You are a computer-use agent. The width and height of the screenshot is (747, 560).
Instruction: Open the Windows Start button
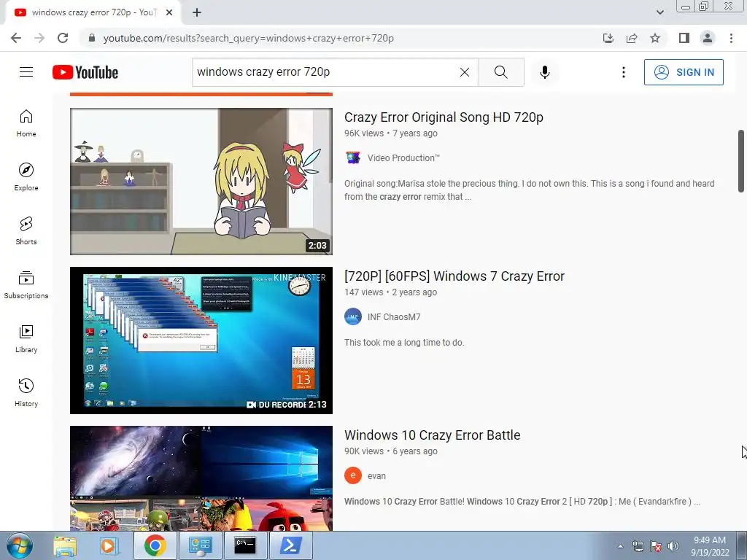point(20,545)
